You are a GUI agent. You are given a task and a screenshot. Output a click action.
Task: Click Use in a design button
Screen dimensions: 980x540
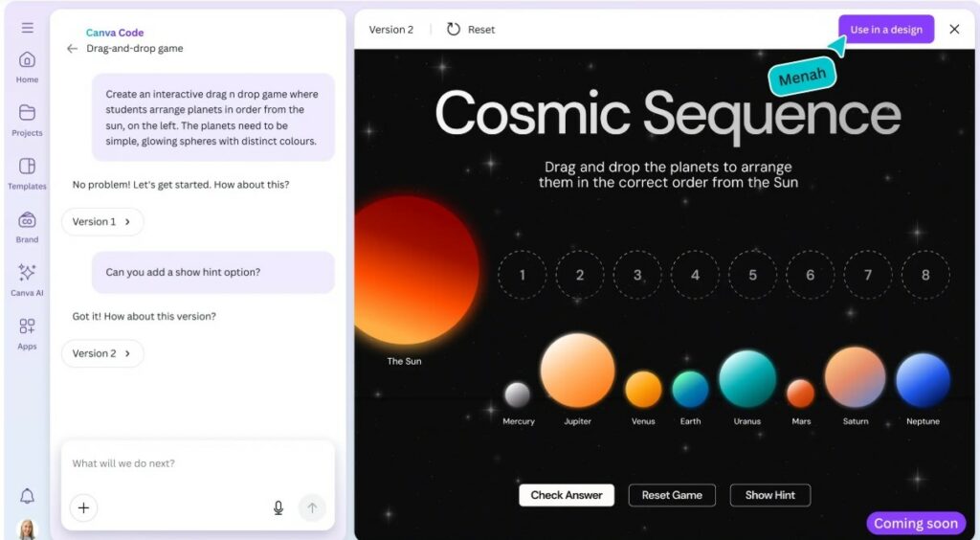coord(885,30)
